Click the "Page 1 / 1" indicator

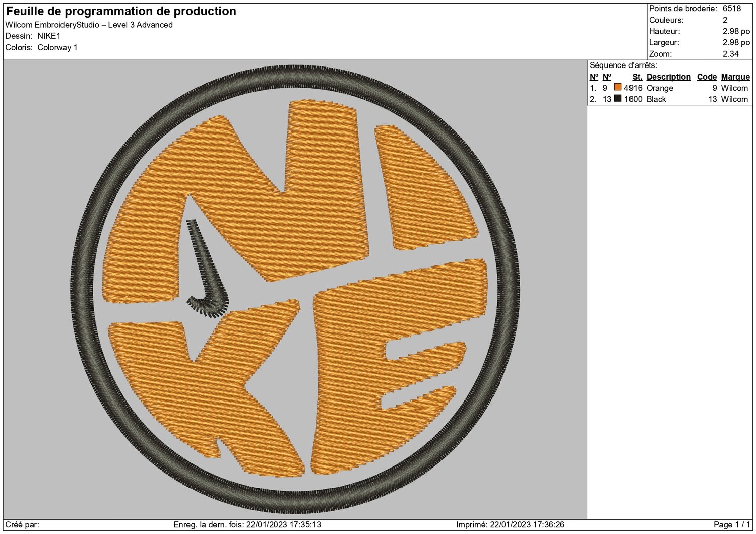(x=732, y=525)
